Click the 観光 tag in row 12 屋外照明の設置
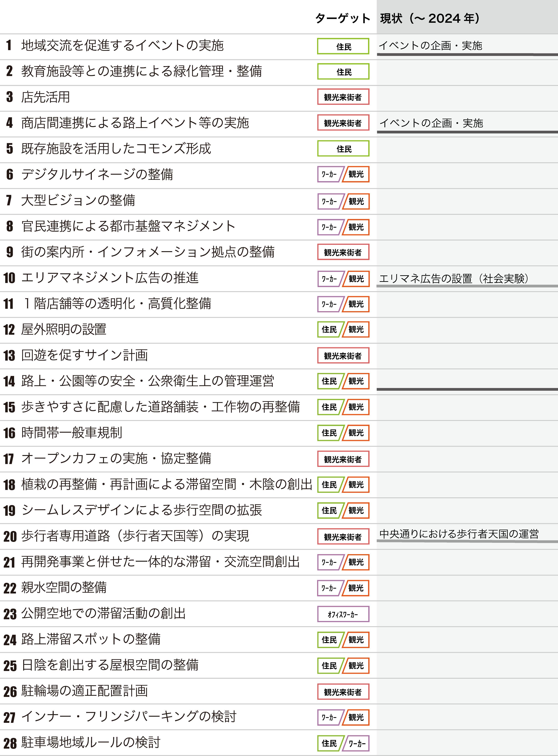 click(356, 329)
